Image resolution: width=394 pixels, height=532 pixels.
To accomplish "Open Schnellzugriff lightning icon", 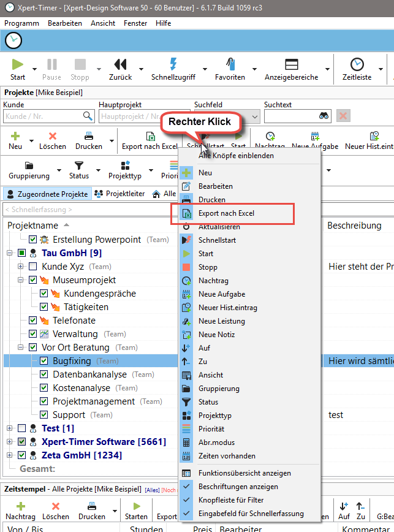I will point(173,64).
